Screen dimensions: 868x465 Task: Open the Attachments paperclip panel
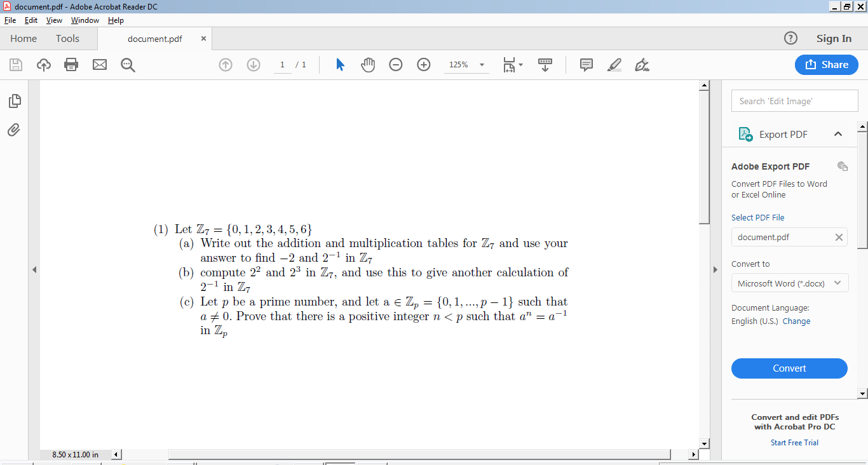tap(13, 130)
